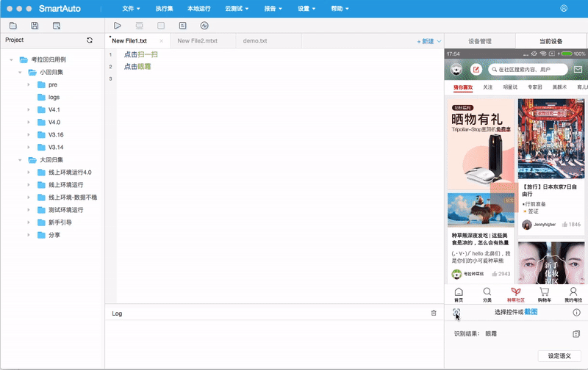Tap the 关注 tab in the phone screen

pos(487,87)
